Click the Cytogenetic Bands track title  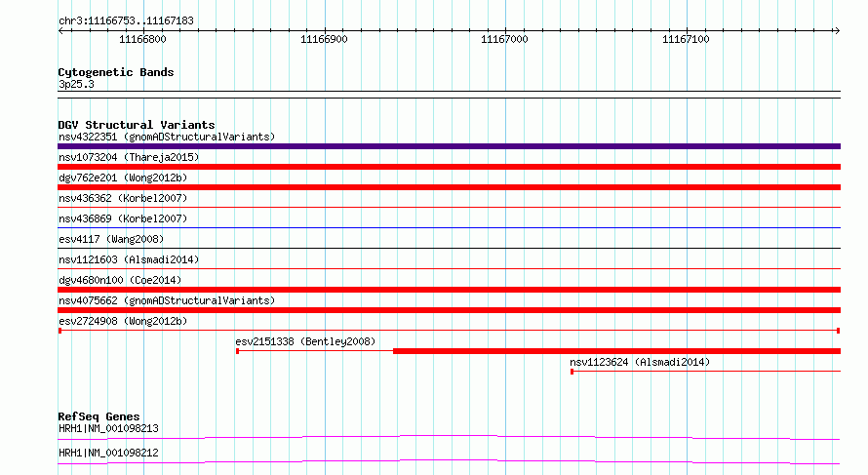coord(116,72)
